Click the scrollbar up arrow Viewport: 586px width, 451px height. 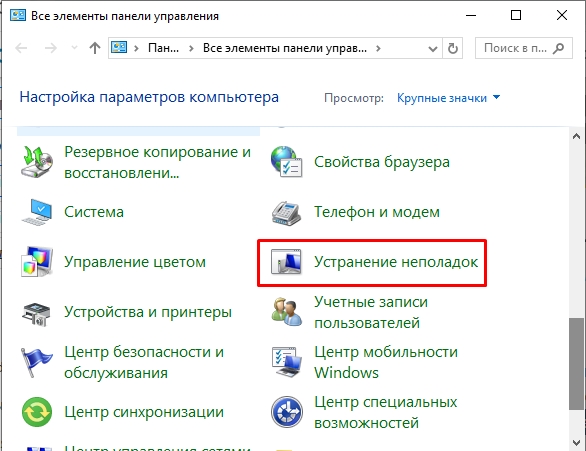click(577, 136)
